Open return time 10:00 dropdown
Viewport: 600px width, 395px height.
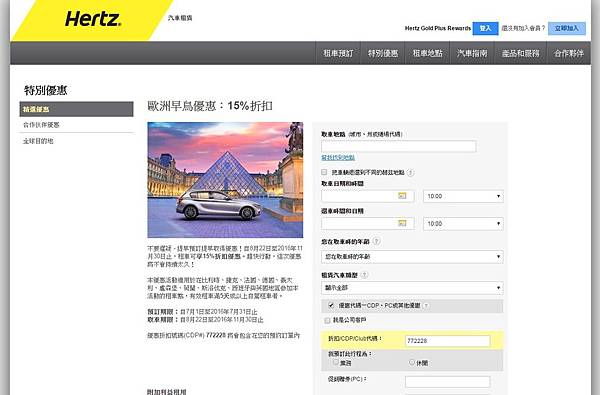463,224
